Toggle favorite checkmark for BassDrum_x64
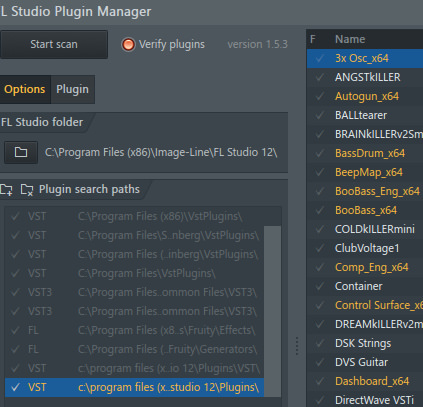 click(x=320, y=153)
